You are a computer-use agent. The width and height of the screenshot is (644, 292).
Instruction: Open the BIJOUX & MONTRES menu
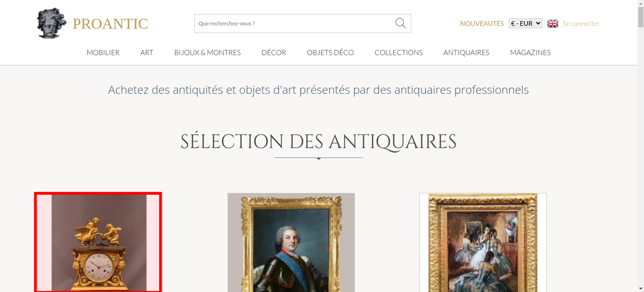(207, 52)
